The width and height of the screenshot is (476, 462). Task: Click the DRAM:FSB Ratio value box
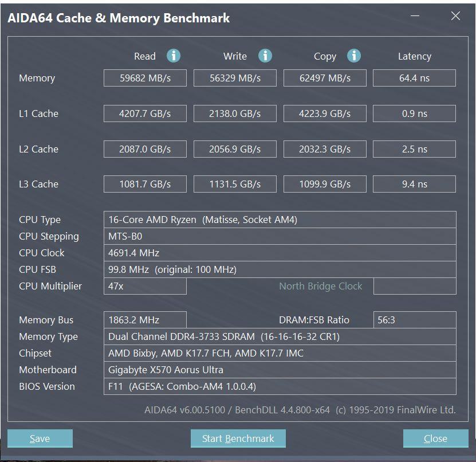414,320
